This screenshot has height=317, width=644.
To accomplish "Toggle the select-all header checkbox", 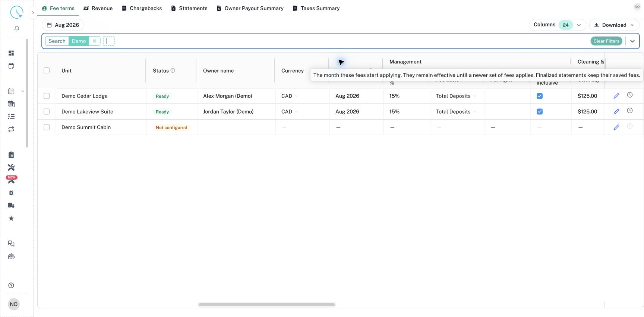I will point(47,70).
